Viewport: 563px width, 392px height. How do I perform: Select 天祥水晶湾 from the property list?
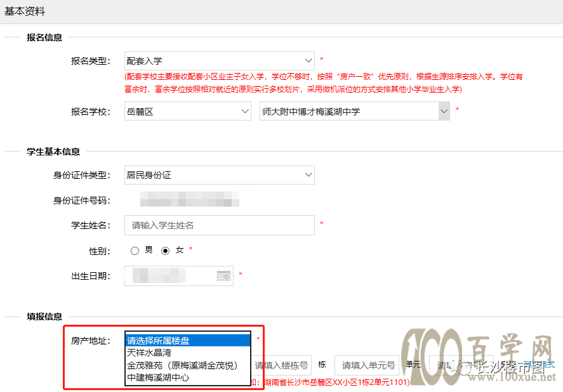click(x=188, y=353)
